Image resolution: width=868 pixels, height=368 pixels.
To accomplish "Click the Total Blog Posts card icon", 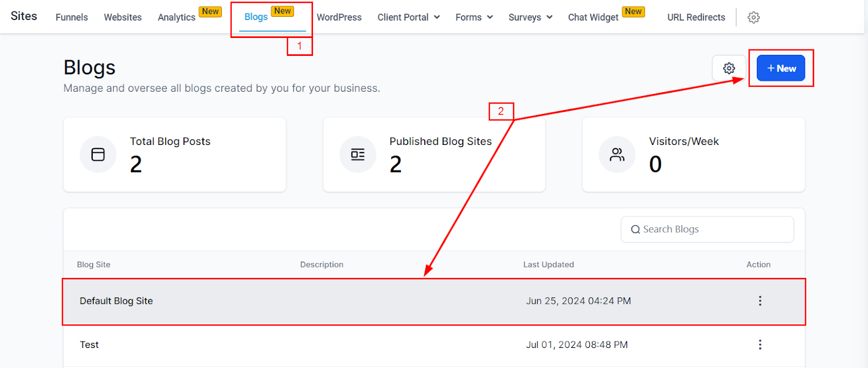I will point(98,155).
